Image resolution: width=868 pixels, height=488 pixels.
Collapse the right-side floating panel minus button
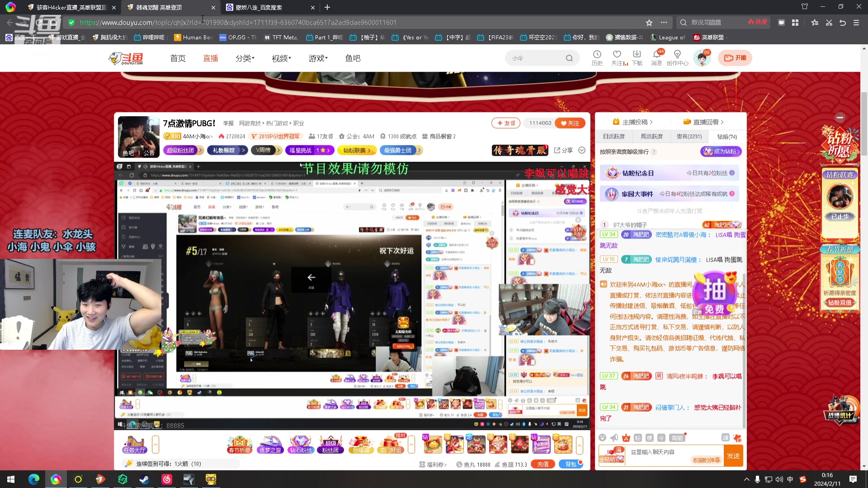tap(840, 117)
